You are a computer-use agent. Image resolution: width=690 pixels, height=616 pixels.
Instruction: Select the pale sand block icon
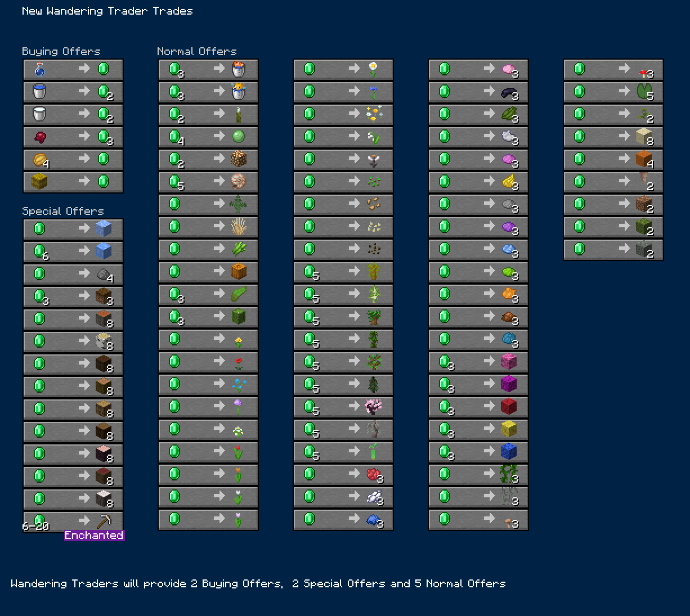tap(644, 137)
